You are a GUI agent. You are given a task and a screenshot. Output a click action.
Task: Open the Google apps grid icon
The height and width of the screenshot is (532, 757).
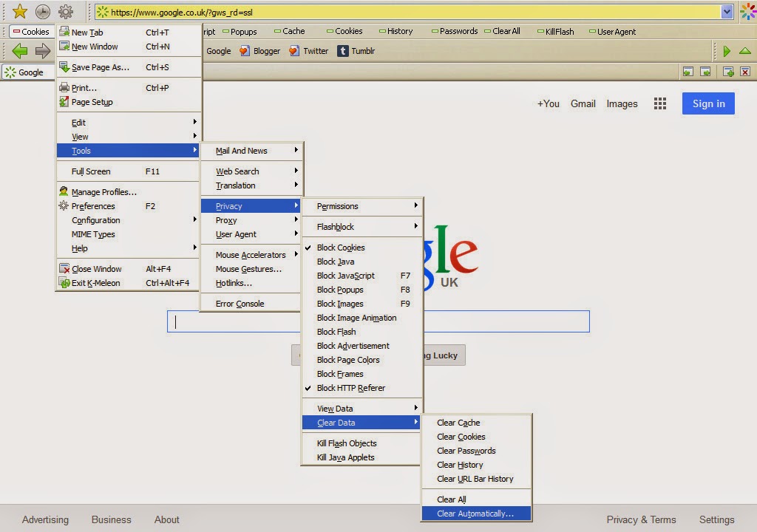click(x=660, y=103)
